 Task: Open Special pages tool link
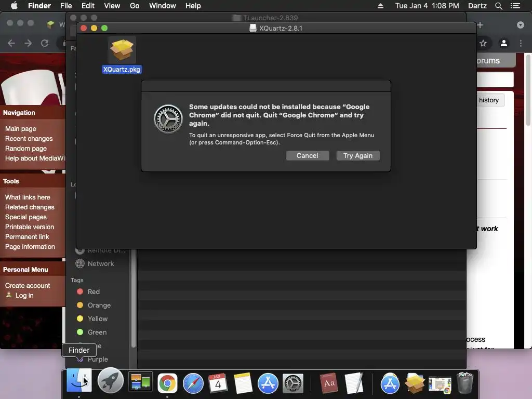(26, 217)
